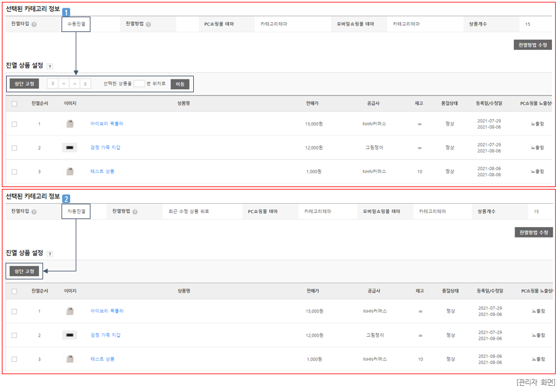Click the move-down-one arrow icon

tap(63, 84)
